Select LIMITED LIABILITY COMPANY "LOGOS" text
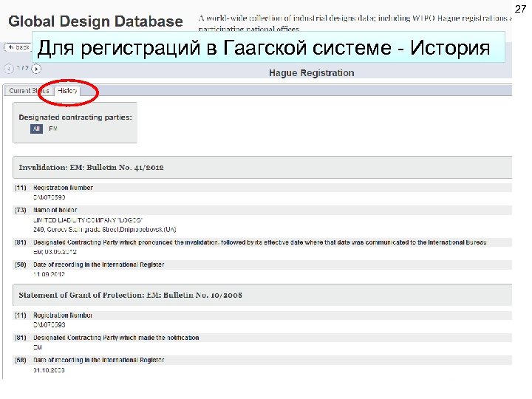 [88, 220]
